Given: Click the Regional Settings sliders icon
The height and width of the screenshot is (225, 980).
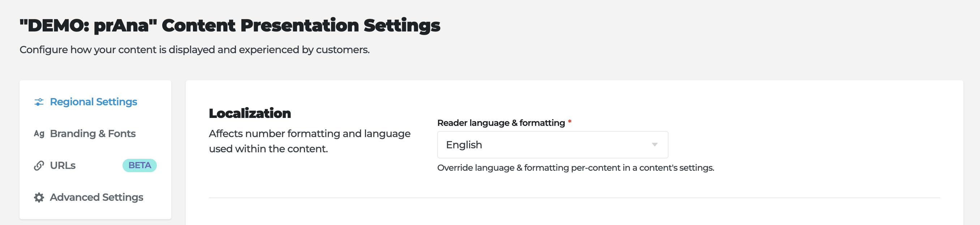Looking at the screenshot, I should click(39, 102).
